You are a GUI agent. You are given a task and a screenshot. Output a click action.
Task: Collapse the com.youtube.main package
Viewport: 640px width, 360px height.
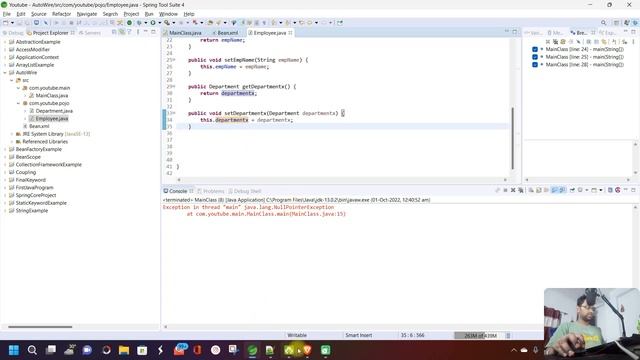18,88
